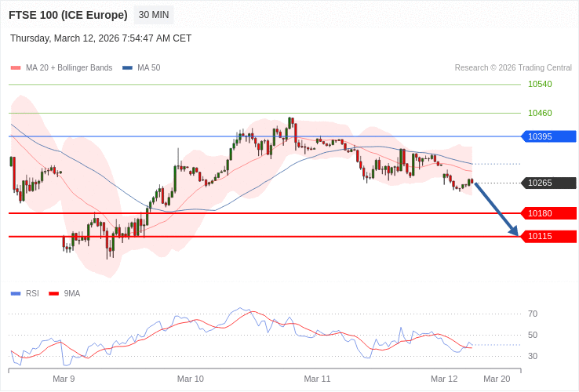579x392 pixels.
Task: Click the red 10180 support tag
Action: (548, 213)
